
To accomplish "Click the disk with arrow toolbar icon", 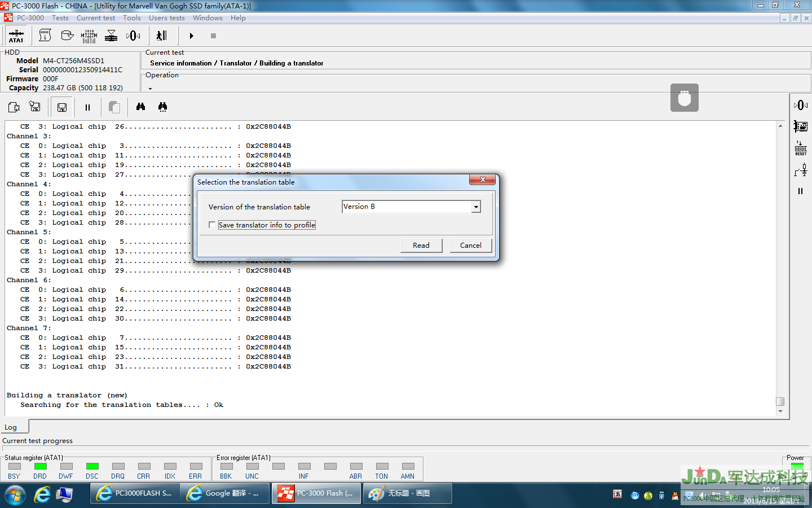I will pos(67,36).
